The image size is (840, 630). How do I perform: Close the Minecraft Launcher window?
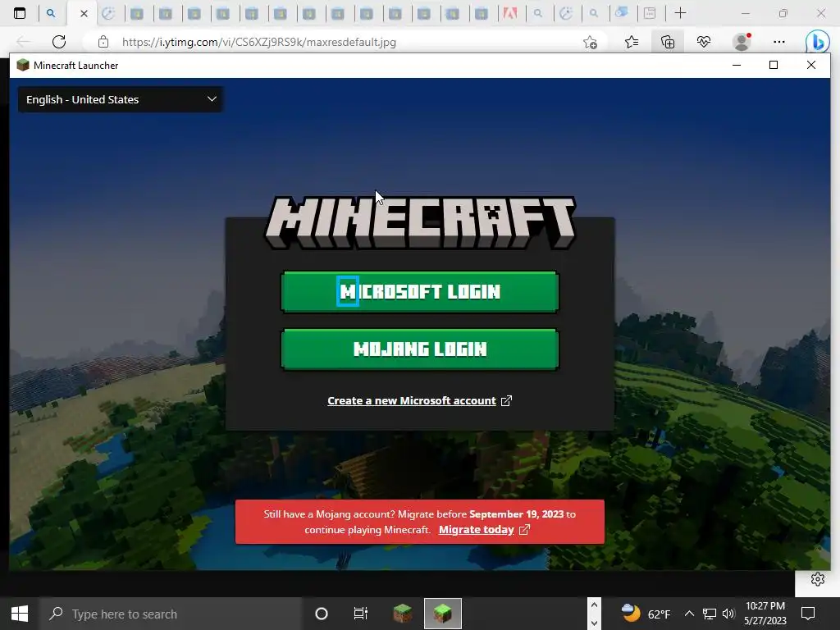click(811, 66)
